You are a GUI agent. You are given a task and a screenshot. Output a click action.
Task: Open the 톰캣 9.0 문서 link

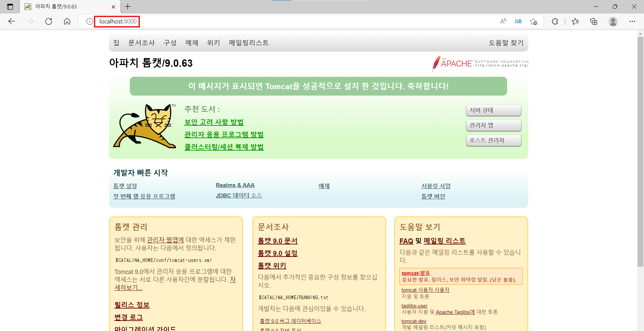click(277, 241)
